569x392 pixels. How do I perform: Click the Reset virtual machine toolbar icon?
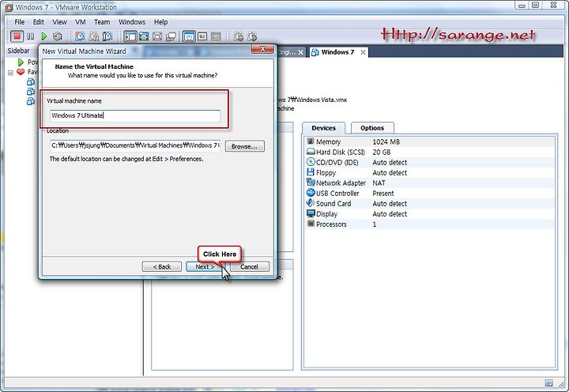(x=58, y=36)
